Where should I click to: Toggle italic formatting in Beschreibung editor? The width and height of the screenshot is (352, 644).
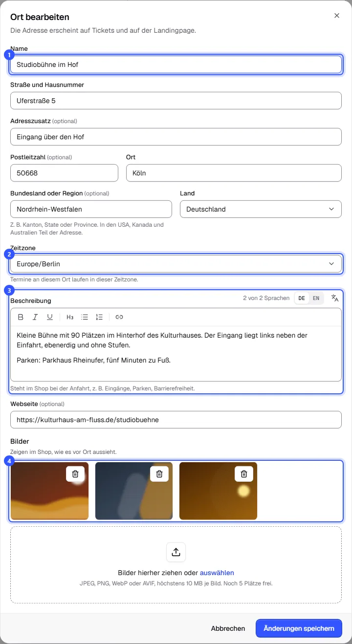[x=35, y=317]
